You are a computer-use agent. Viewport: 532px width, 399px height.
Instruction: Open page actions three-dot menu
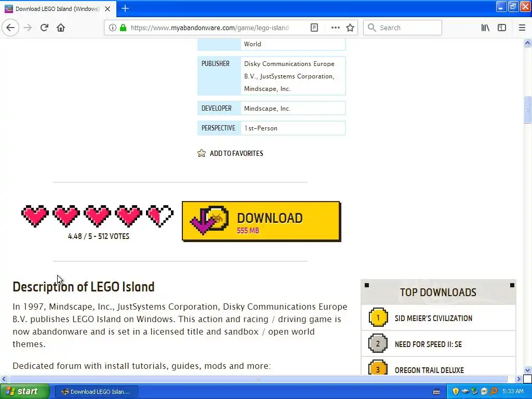[335, 28]
